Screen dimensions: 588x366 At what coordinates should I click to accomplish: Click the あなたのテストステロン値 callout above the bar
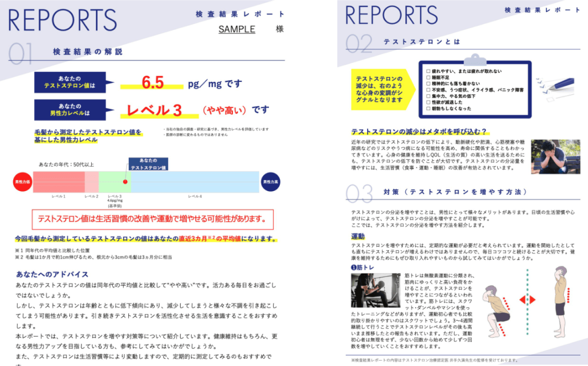[148, 164]
